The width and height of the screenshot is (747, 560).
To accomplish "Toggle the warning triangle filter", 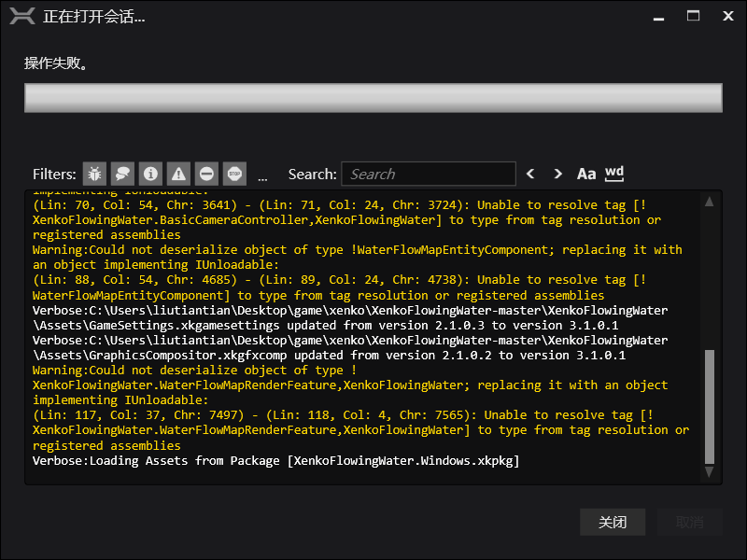I will click(x=178, y=174).
